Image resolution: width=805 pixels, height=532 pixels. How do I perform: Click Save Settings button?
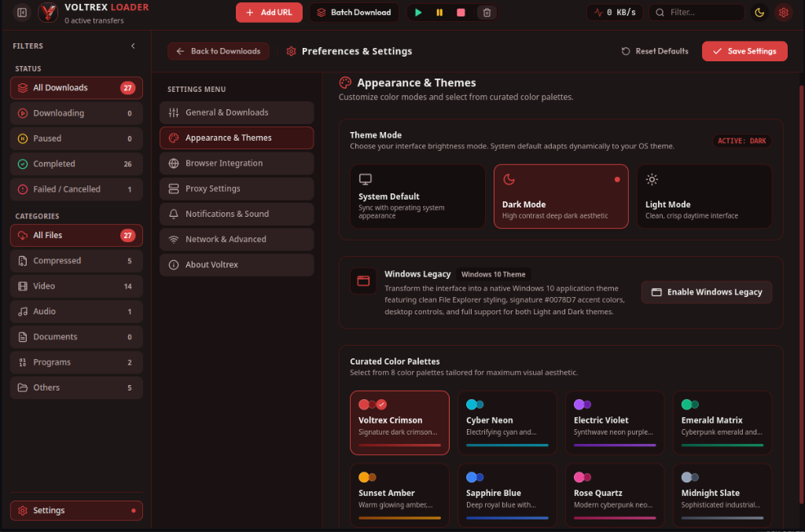click(x=744, y=51)
